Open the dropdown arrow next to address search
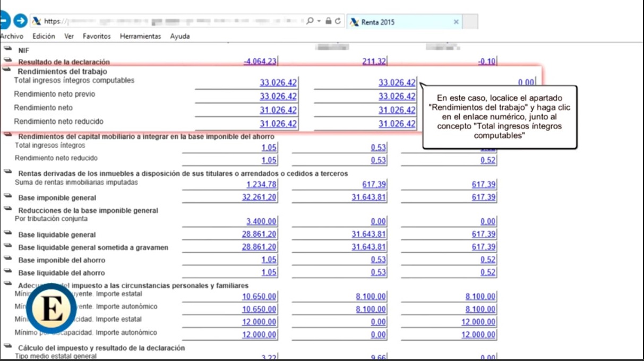The width and height of the screenshot is (644, 361). point(319,21)
